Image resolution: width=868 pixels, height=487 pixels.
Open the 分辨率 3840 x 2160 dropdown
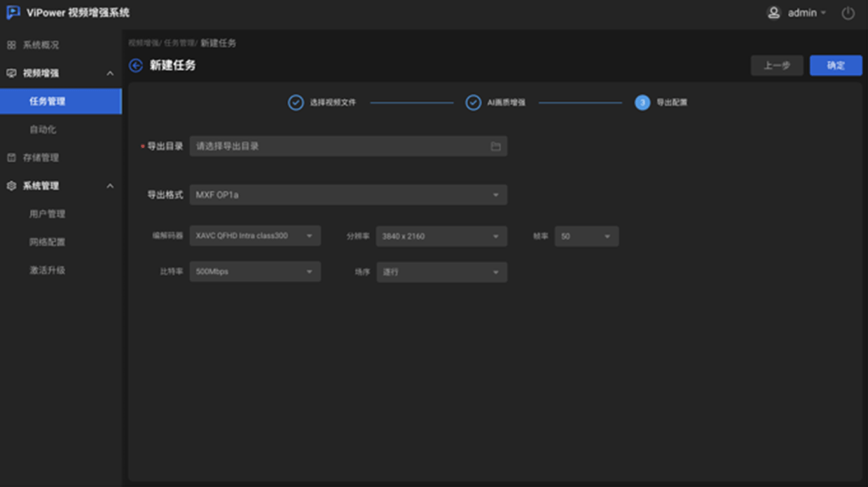pyautogui.click(x=441, y=236)
